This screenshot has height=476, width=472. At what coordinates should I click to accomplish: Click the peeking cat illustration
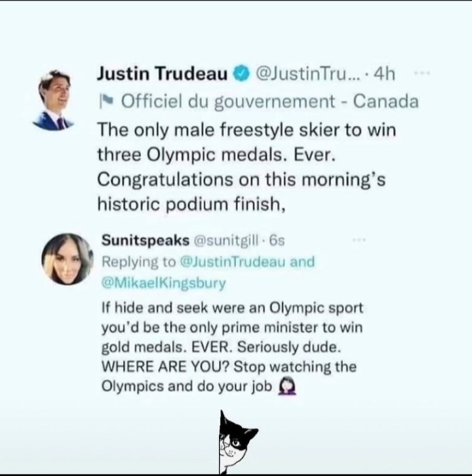pos(237,443)
